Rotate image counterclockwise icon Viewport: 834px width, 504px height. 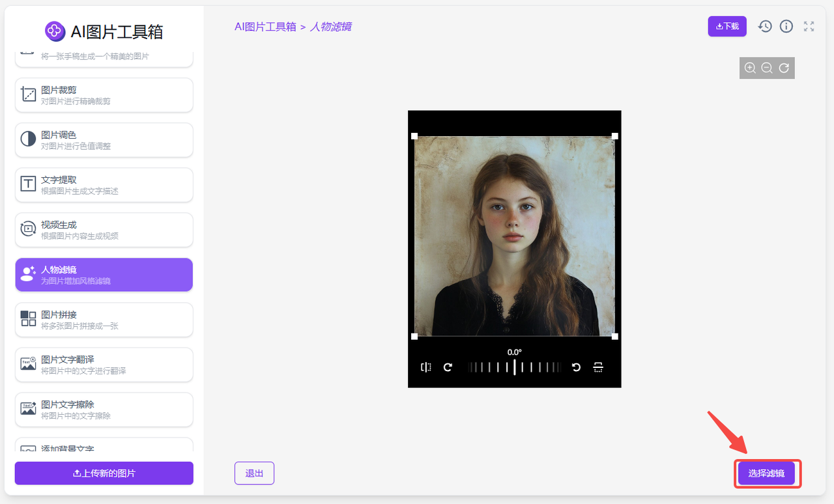[576, 367]
